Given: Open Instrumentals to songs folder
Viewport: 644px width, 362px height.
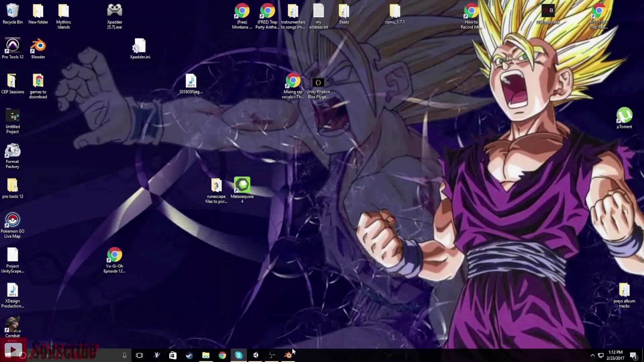Looking at the screenshot, I should pos(293,17).
